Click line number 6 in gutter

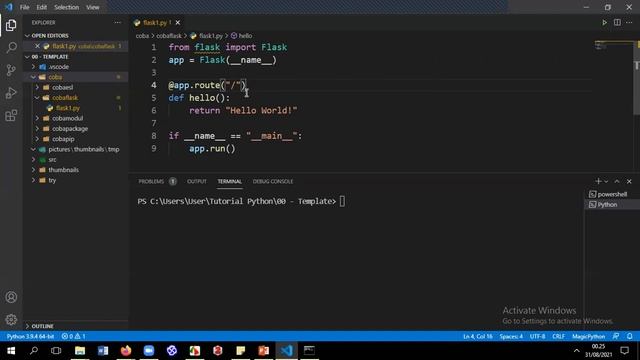coord(153,110)
